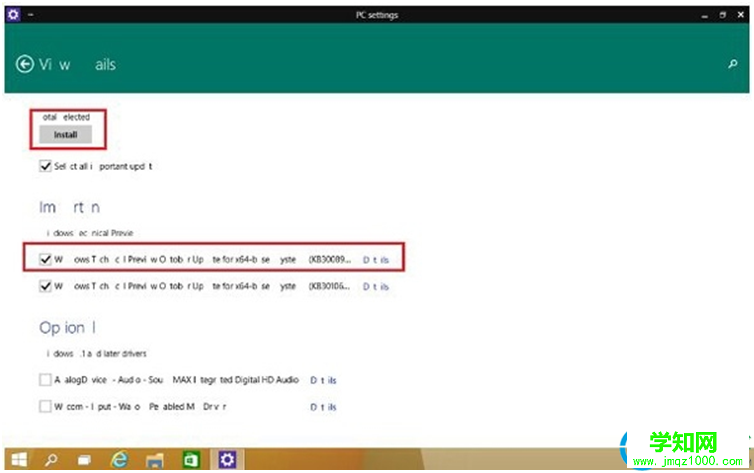The width and height of the screenshot is (754, 473).
Task: Check the Wacom Input driver checkbox
Action: (45, 407)
